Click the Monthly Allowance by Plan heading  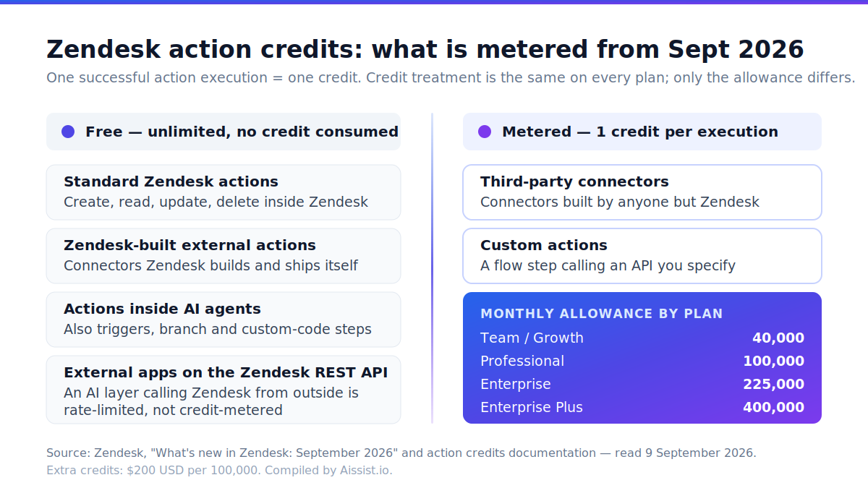coord(602,314)
